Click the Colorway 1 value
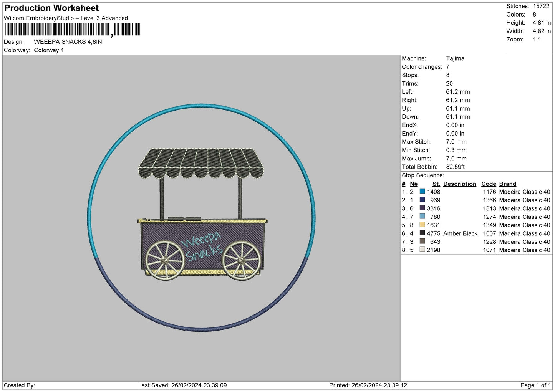 [49, 50]
